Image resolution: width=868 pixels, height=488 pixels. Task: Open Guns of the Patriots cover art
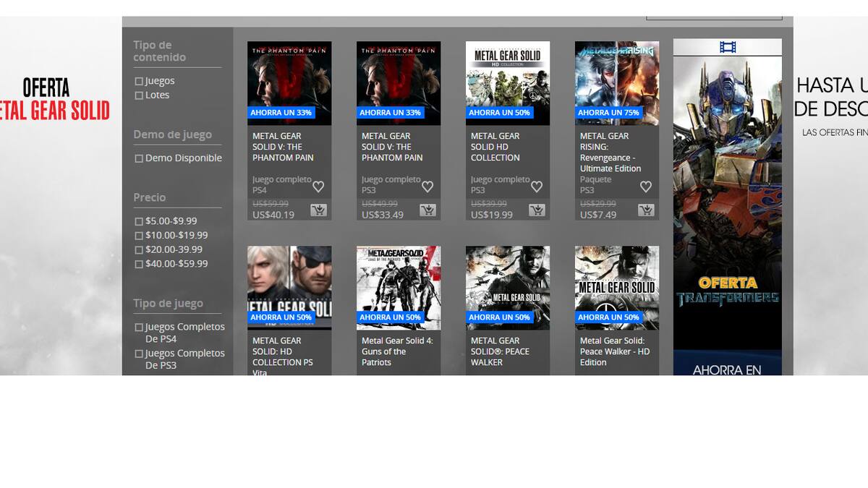pyautogui.click(x=399, y=288)
